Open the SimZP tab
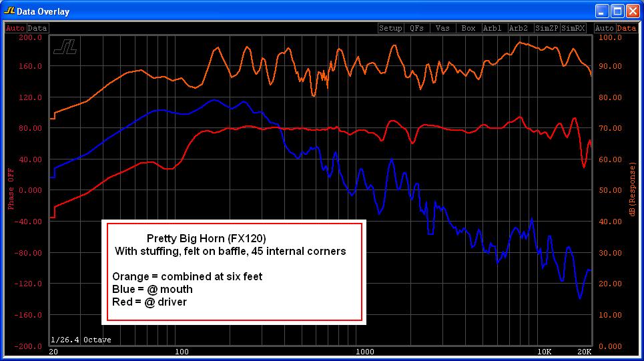This screenshot has height=361, width=644. coord(547,28)
